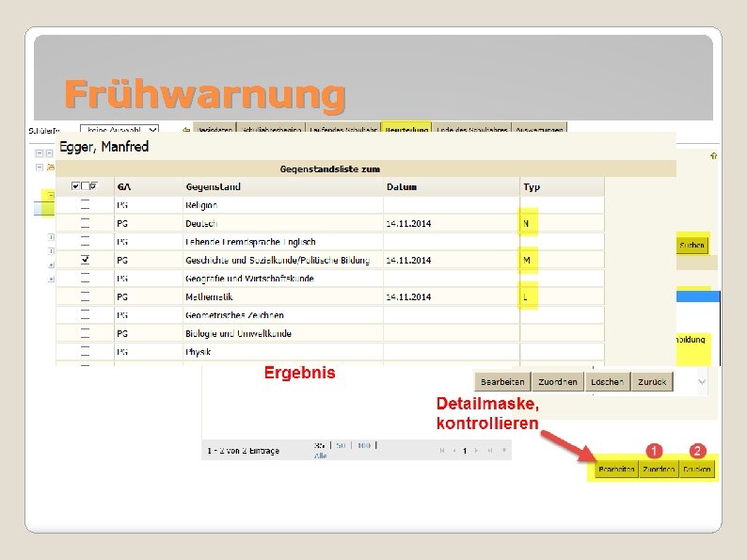Open the Laufendes Schuljahr tab
Image resolution: width=747 pixels, height=560 pixels.
[x=343, y=129]
